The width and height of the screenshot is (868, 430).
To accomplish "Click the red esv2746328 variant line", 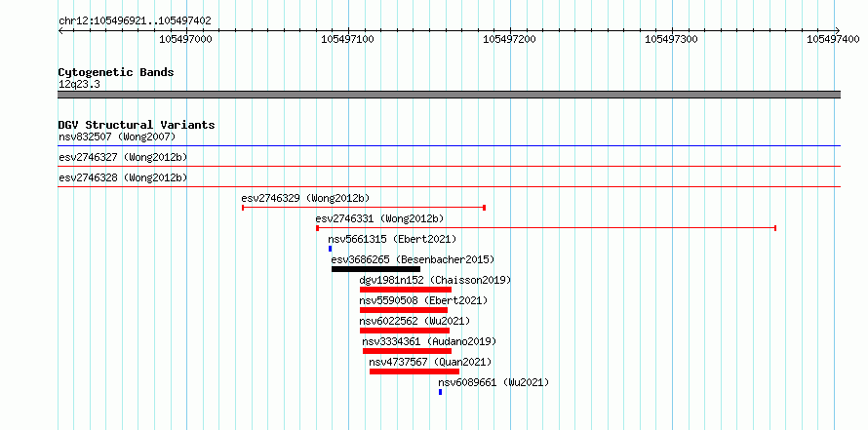I will (x=450, y=186).
